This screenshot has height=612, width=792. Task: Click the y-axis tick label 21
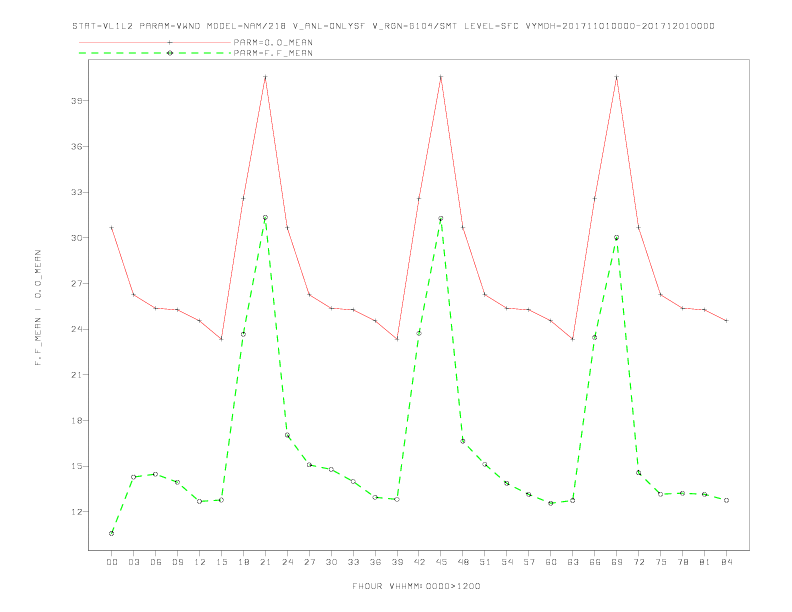[77, 375]
